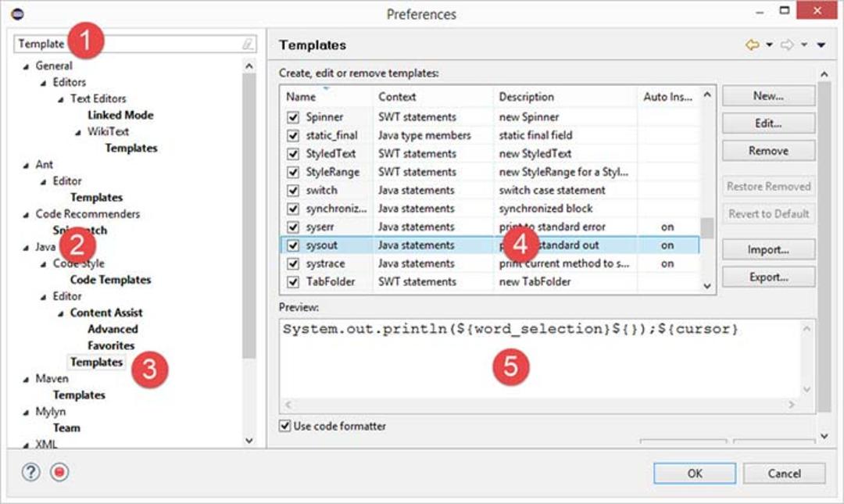844x504 pixels.
Task: Clear the filter text with eraser icon
Action: pyautogui.click(x=247, y=45)
